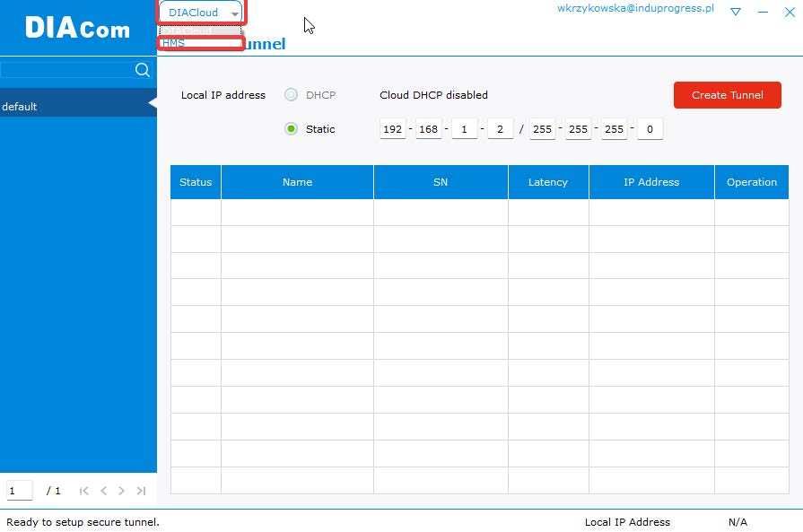Click the Name column header
Screen dimensions: 803x532
[297, 182]
